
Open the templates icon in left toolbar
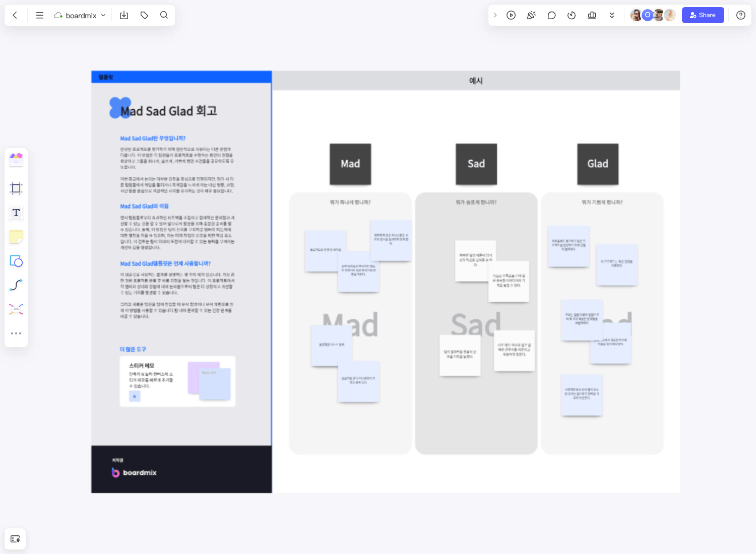coord(16,160)
